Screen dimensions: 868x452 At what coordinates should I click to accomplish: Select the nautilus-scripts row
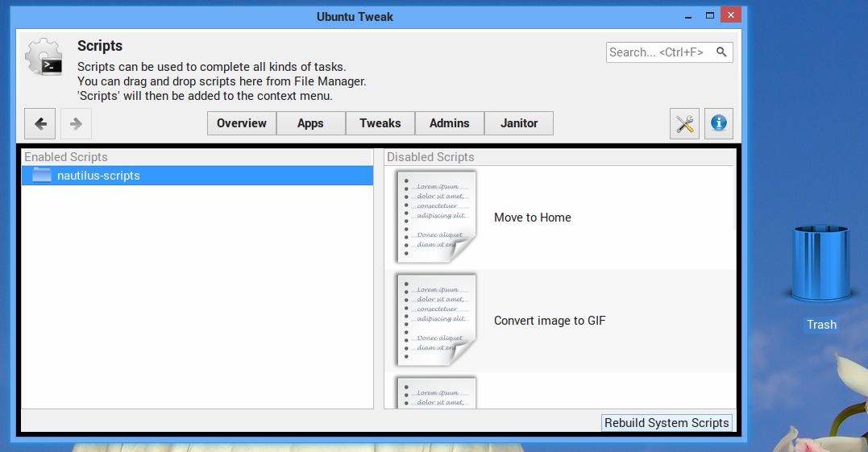click(197, 176)
